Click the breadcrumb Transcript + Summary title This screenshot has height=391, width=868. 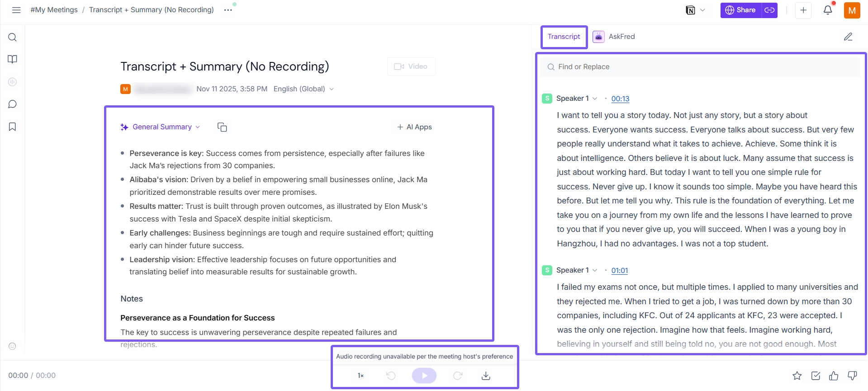pos(151,10)
